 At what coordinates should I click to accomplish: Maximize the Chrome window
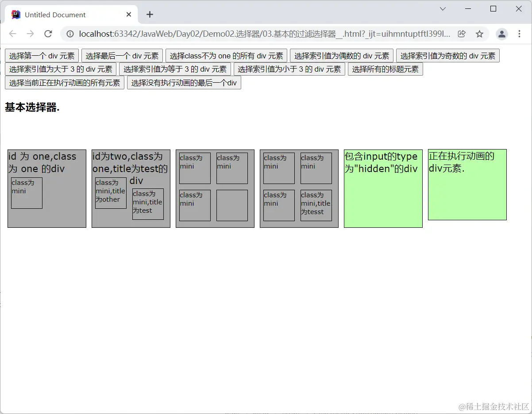click(493, 9)
